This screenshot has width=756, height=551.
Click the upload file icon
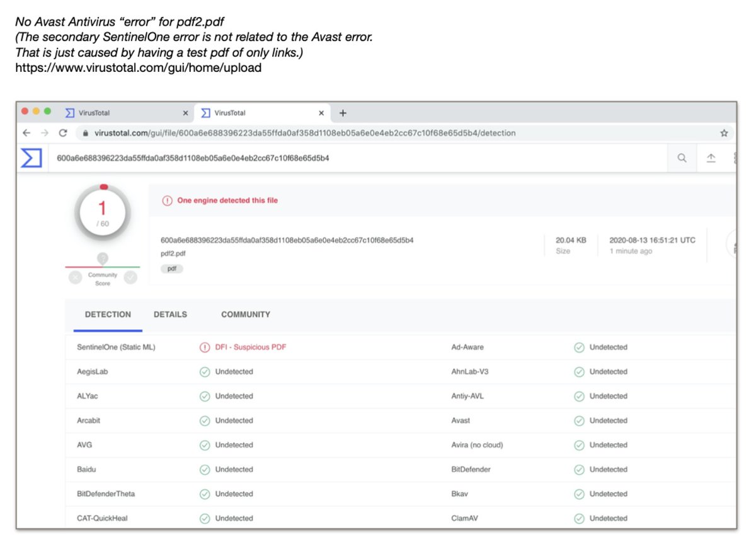711,158
